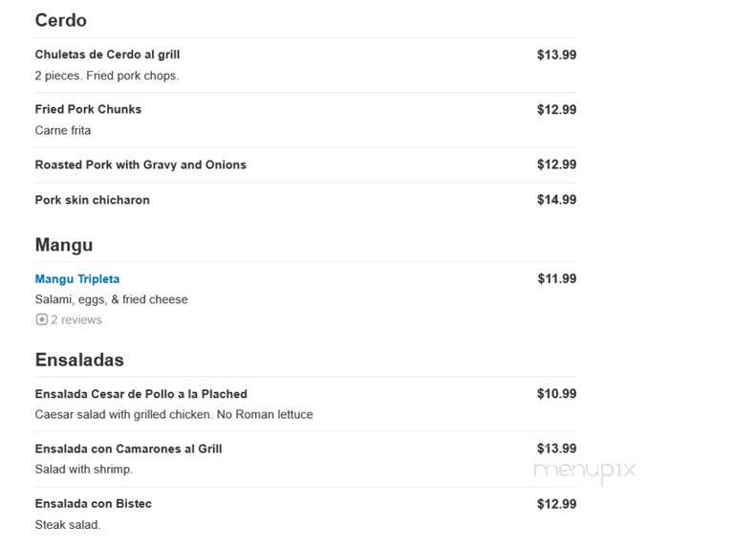
Task: Click Ensalada Cesar de Pollo a la Plached
Action: tap(140, 394)
